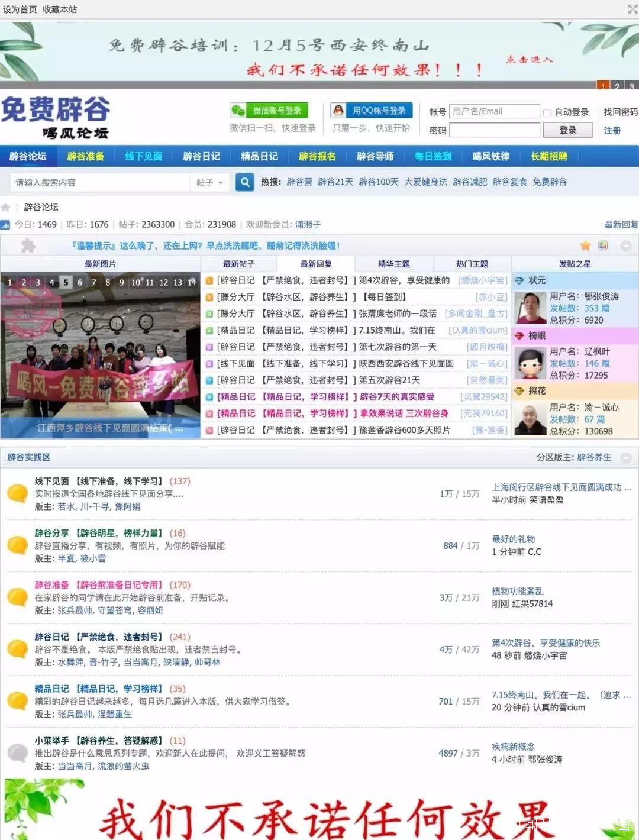This screenshot has width=639, height=840.
Task: Click the icon before 每日签到 post
Action: coord(209,297)
